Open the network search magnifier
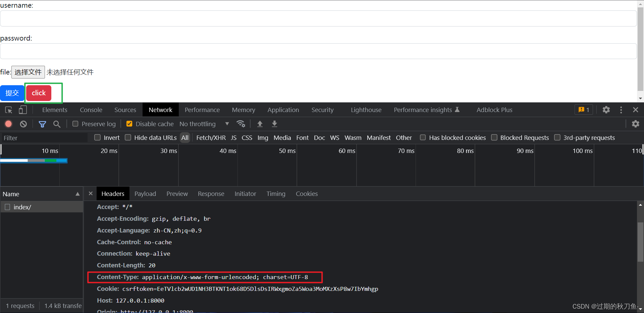The image size is (644, 313). point(57,124)
